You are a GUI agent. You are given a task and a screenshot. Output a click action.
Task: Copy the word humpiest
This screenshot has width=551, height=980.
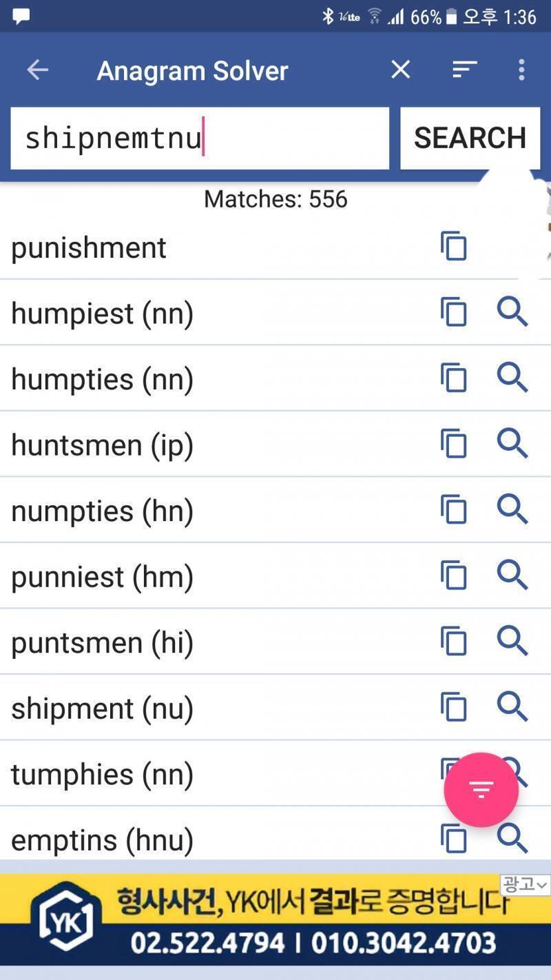click(x=454, y=313)
